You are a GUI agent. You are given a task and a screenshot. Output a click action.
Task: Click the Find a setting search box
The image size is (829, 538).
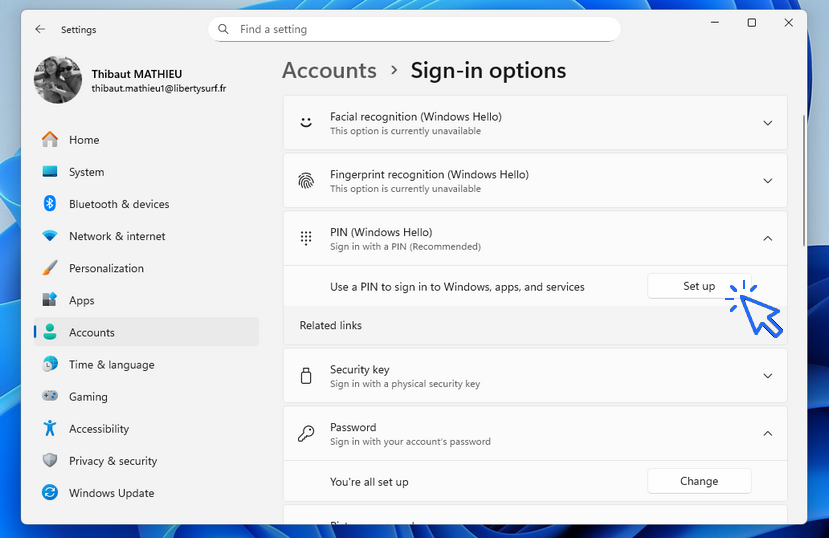pos(414,29)
